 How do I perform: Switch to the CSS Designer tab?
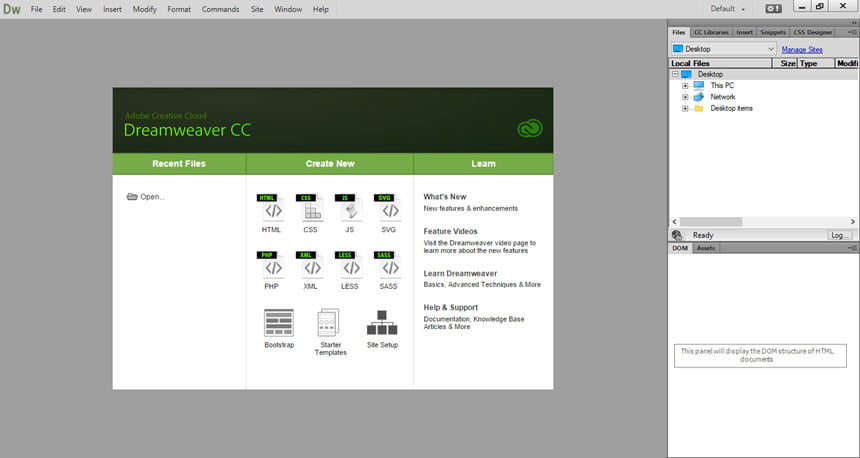tap(813, 32)
